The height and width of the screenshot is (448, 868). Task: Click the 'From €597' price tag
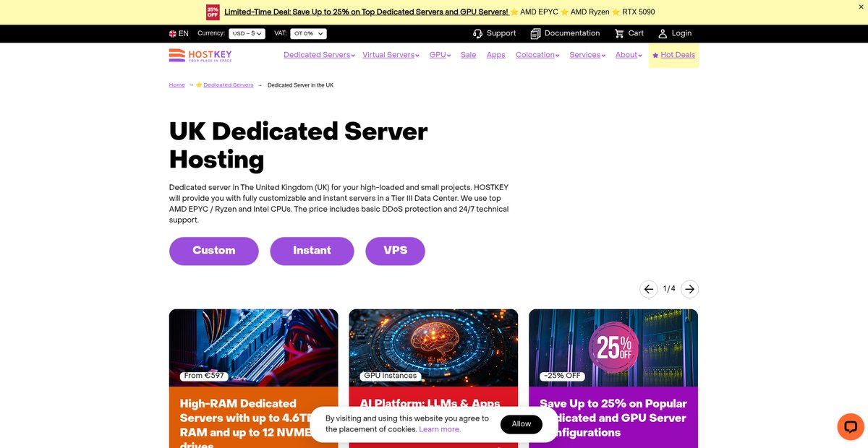pyautogui.click(x=204, y=376)
